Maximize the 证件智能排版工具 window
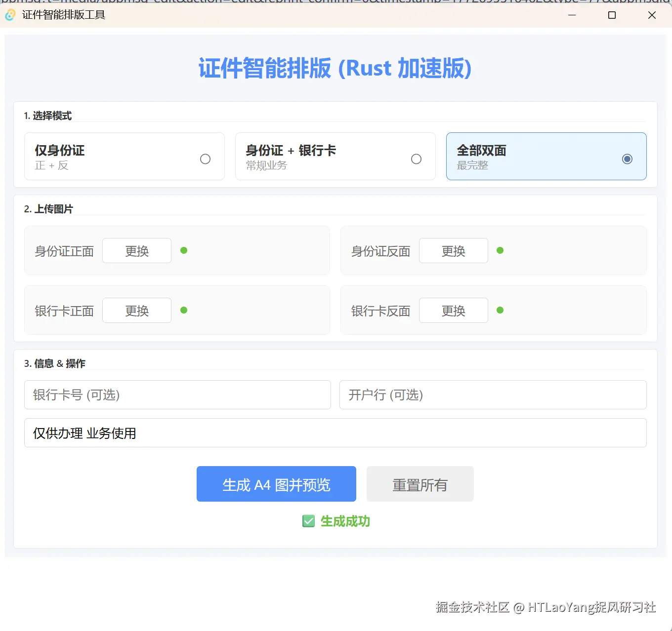This screenshot has height=631, width=672. click(x=612, y=15)
